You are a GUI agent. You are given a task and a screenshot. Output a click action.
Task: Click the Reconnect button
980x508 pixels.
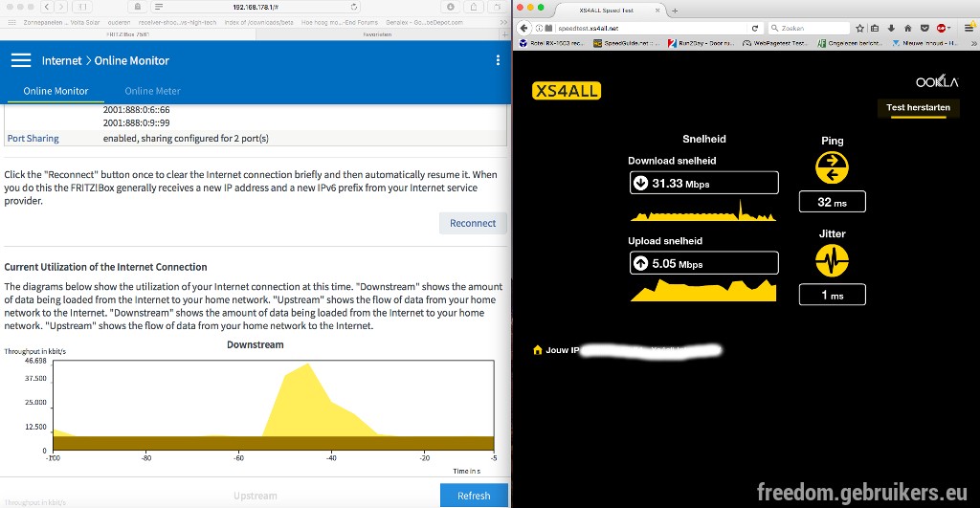tap(473, 223)
